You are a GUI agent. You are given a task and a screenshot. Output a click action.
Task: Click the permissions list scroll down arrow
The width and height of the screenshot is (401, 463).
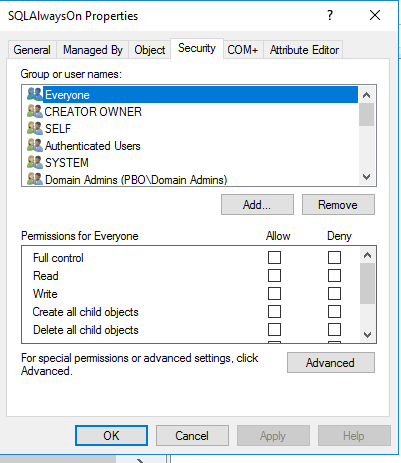tap(367, 334)
